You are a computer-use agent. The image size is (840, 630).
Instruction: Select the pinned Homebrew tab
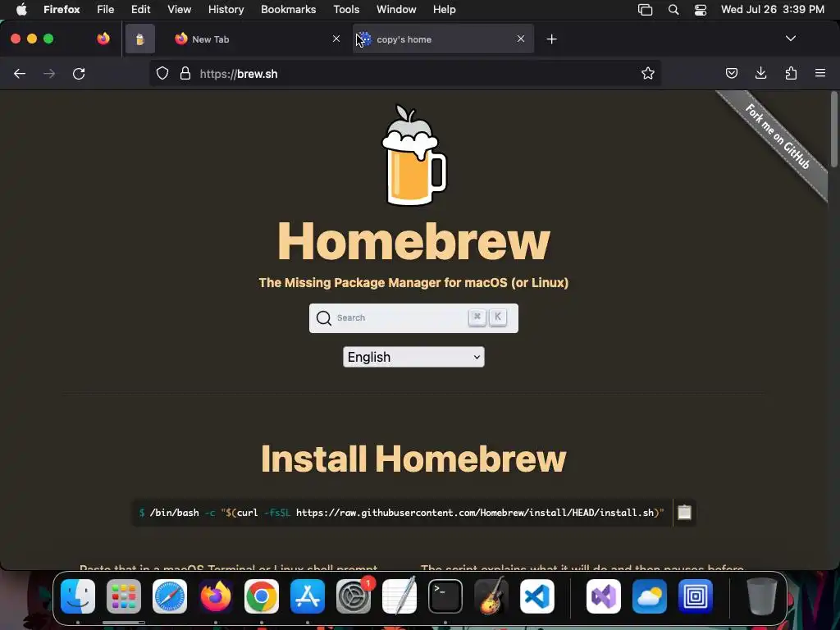click(x=139, y=39)
